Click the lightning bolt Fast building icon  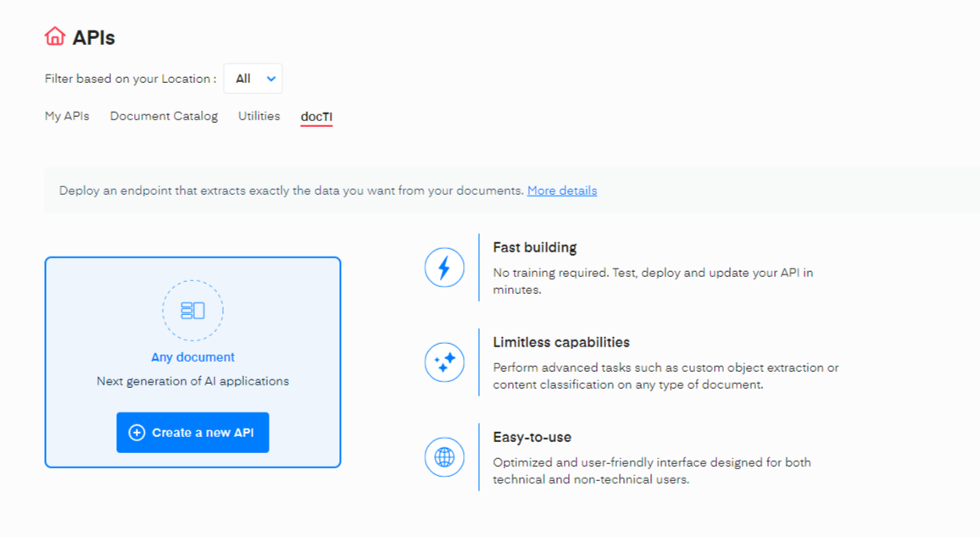pos(444,268)
